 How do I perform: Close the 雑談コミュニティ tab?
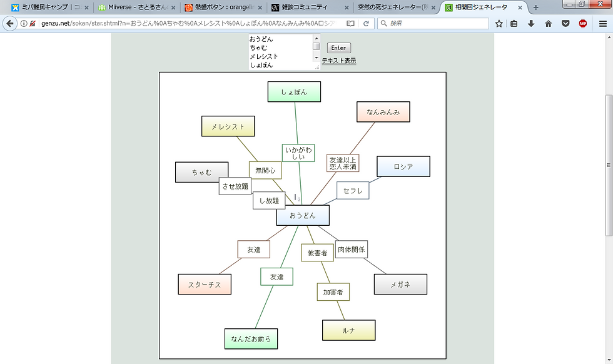click(347, 8)
